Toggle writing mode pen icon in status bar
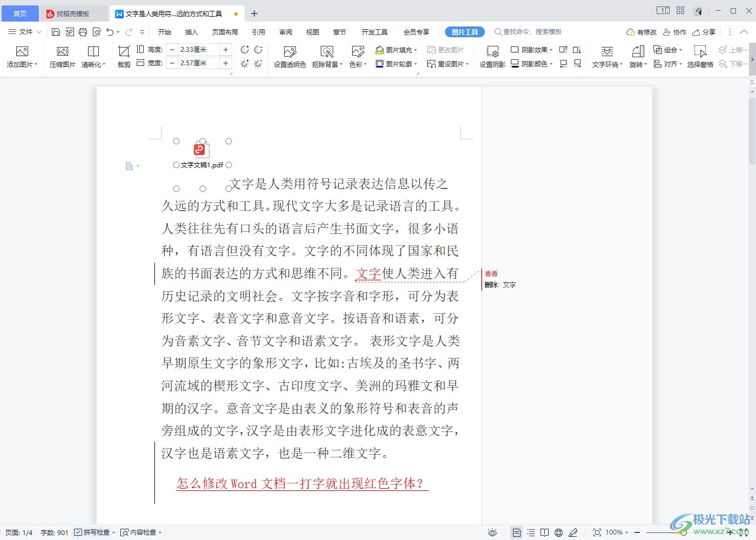 pyautogui.click(x=573, y=532)
